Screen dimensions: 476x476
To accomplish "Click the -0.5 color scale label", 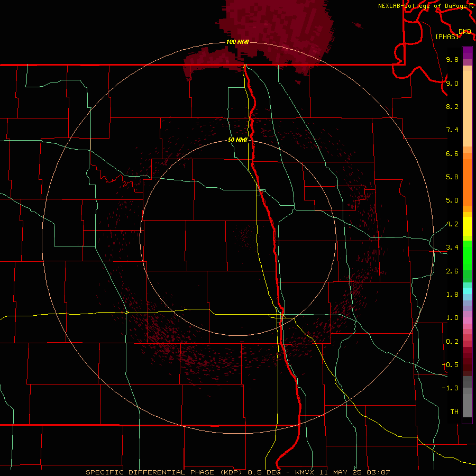I will tap(450, 365).
